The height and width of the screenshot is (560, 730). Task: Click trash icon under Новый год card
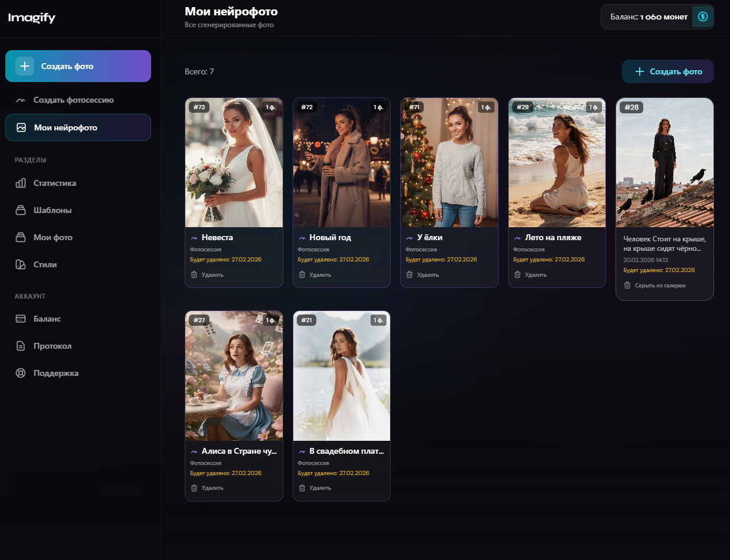coord(302,274)
